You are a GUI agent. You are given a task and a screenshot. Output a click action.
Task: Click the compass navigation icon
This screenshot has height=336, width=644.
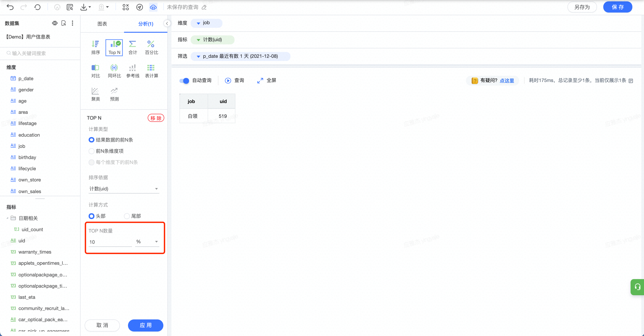click(139, 7)
